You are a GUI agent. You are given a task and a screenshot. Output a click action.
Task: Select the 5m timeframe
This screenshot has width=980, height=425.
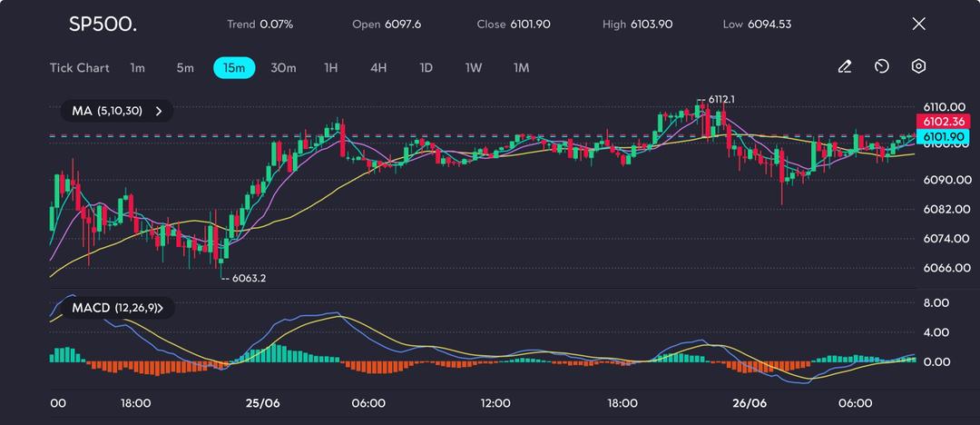coord(185,68)
